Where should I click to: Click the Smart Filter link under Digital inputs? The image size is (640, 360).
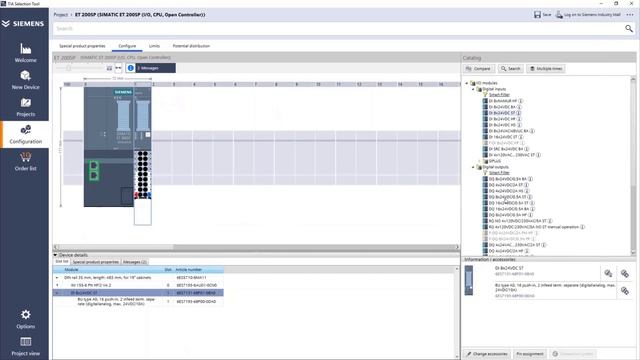[x=499, y=95]
